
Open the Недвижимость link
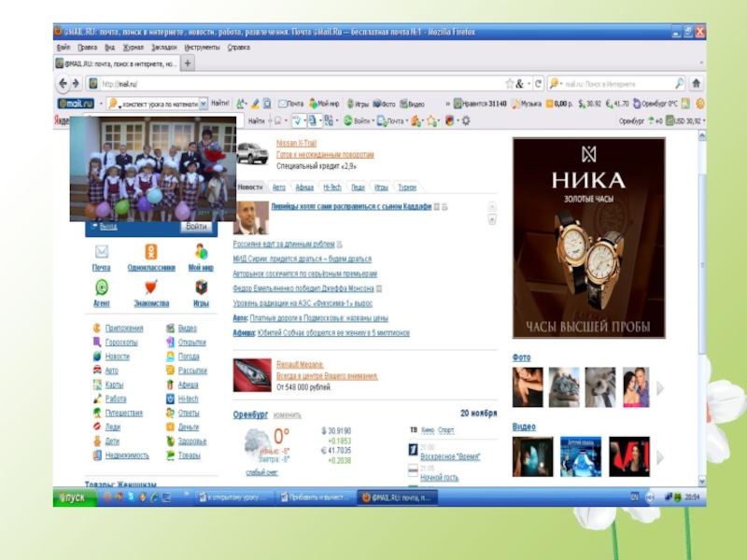coord(127,455)
